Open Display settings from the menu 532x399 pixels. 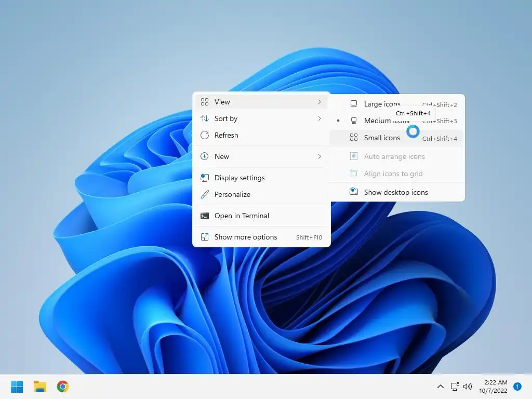click(x=261, y=178)
